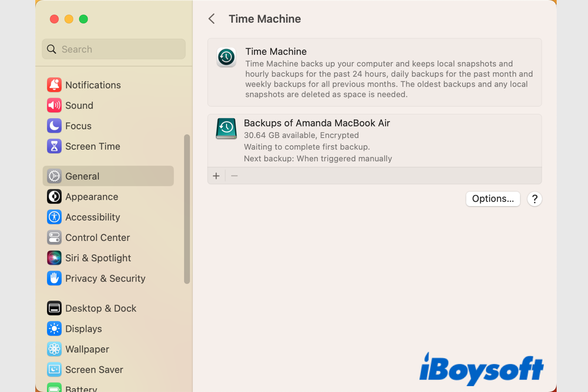Open Appearance settings in sidebar
This screenshot has width=588, height=392.
(x=92, y=197)
